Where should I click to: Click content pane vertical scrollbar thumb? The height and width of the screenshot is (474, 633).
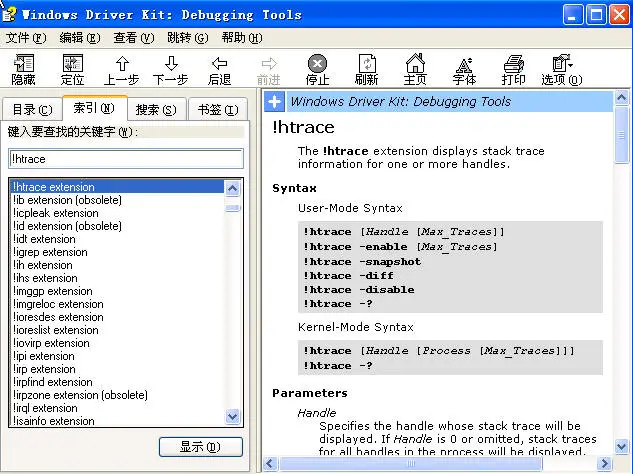[621, 135]
